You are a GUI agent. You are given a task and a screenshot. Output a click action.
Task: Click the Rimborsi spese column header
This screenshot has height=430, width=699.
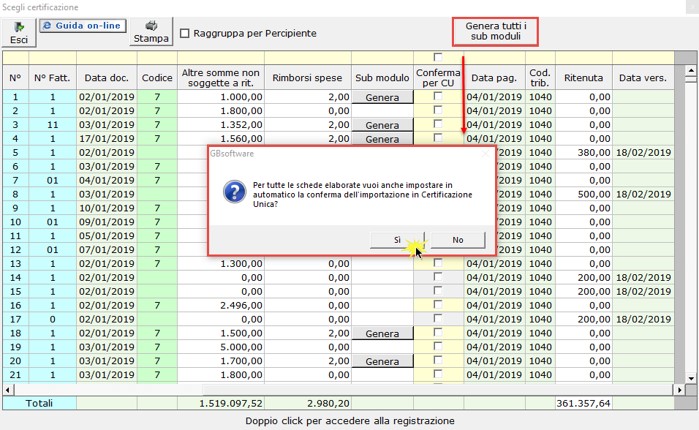point(307,78)
